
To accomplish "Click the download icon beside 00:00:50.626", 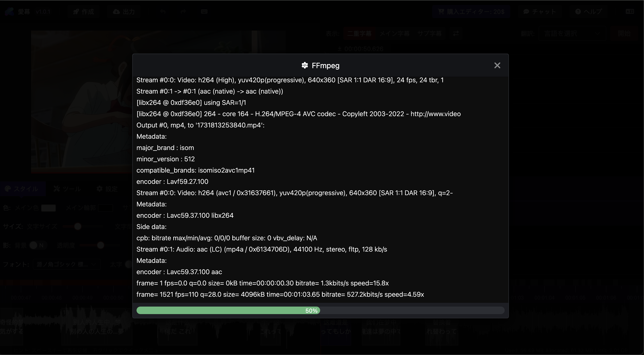I will [339, 49].
